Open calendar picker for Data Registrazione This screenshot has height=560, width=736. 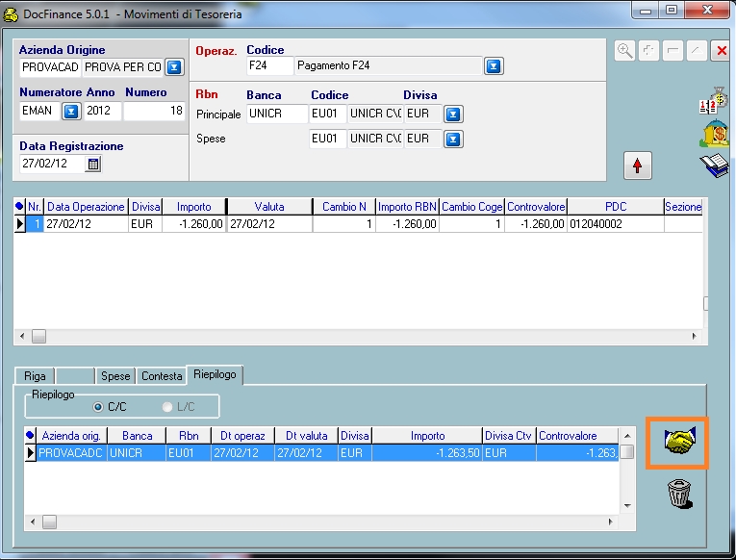93,164
